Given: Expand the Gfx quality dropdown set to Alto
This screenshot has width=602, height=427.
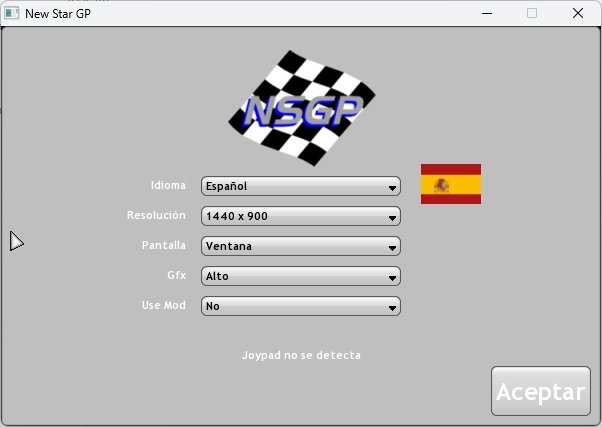Looking at the screenshot, I should (x=300, y=276).
